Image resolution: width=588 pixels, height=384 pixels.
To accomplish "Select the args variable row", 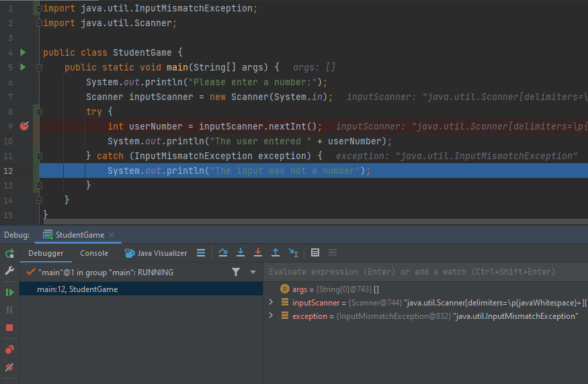I will pyautogui.click(x=425, y=289).
